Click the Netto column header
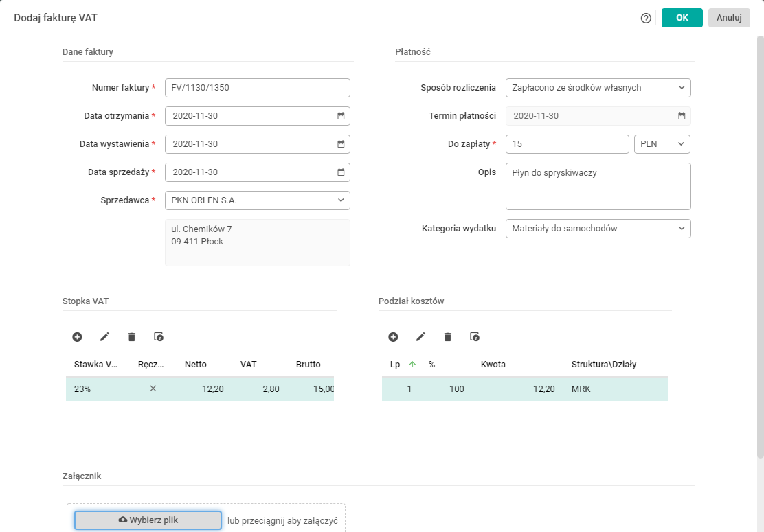764x532 pixels. 195,364
